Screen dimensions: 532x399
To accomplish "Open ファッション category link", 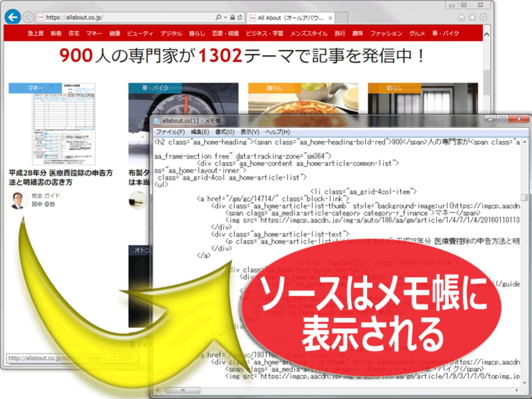I will point(386,33).
